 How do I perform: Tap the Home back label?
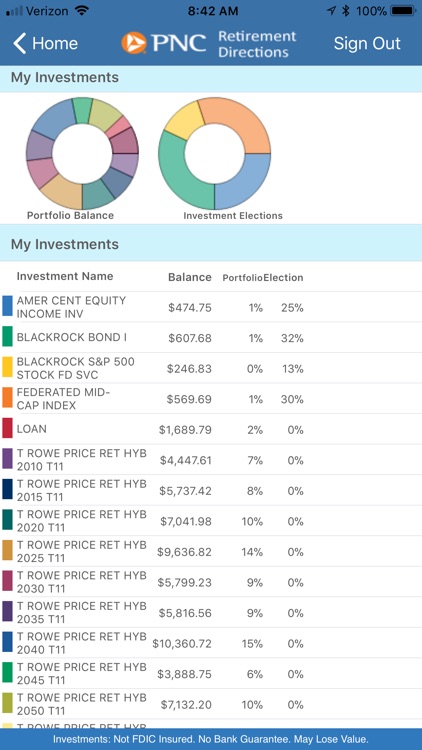pyautogui.click(x=55, y=44)
